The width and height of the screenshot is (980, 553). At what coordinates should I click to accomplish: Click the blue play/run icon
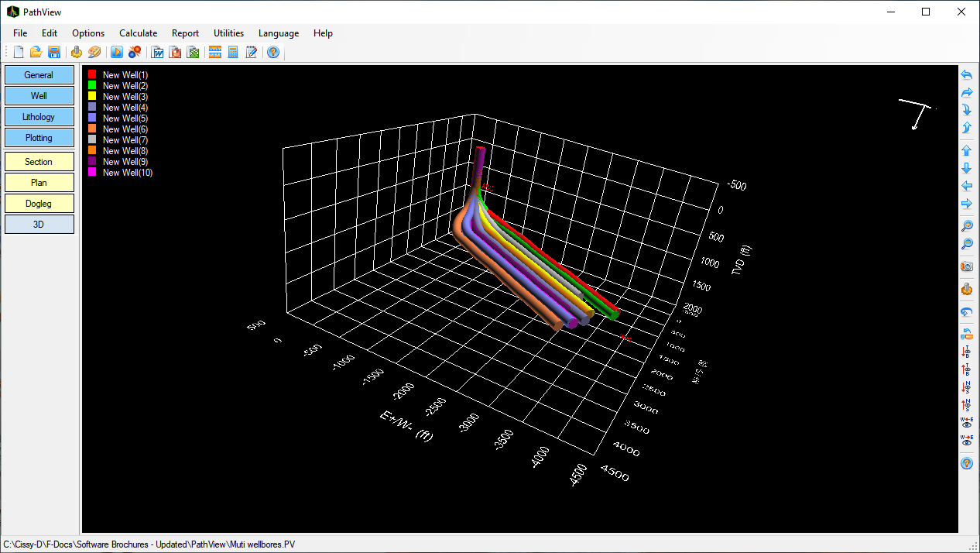coord(117,53)
